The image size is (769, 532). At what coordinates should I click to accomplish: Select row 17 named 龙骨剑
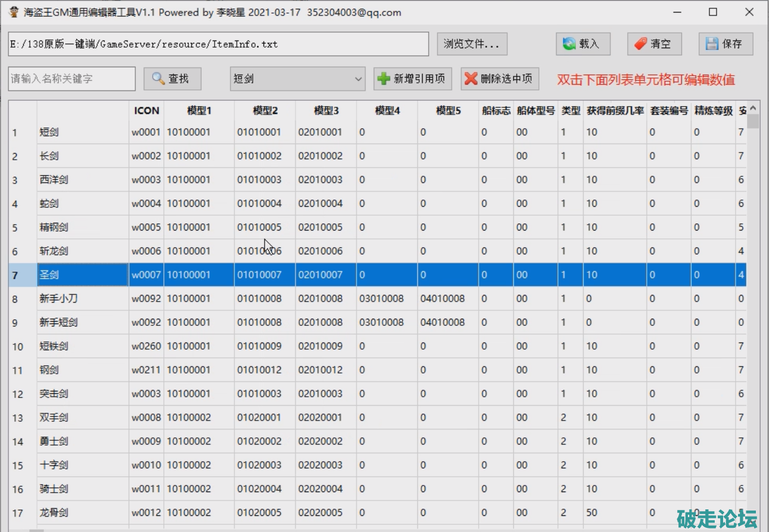(x=82, y=512)
